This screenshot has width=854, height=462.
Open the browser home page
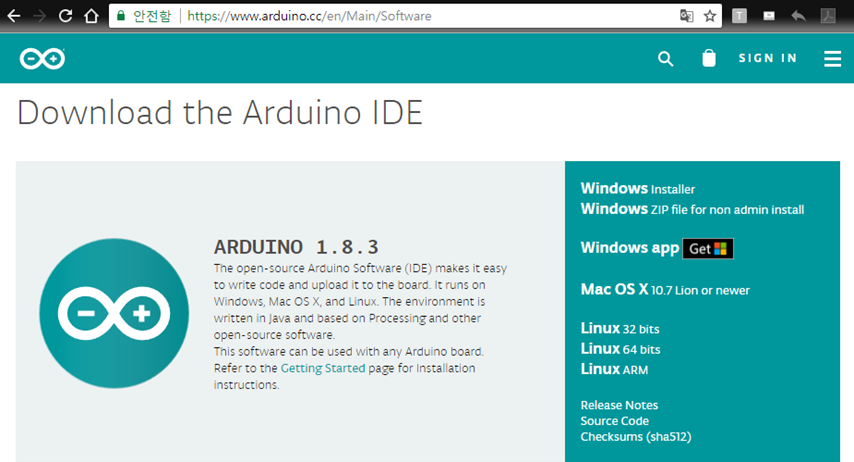[x=92, y=16]
